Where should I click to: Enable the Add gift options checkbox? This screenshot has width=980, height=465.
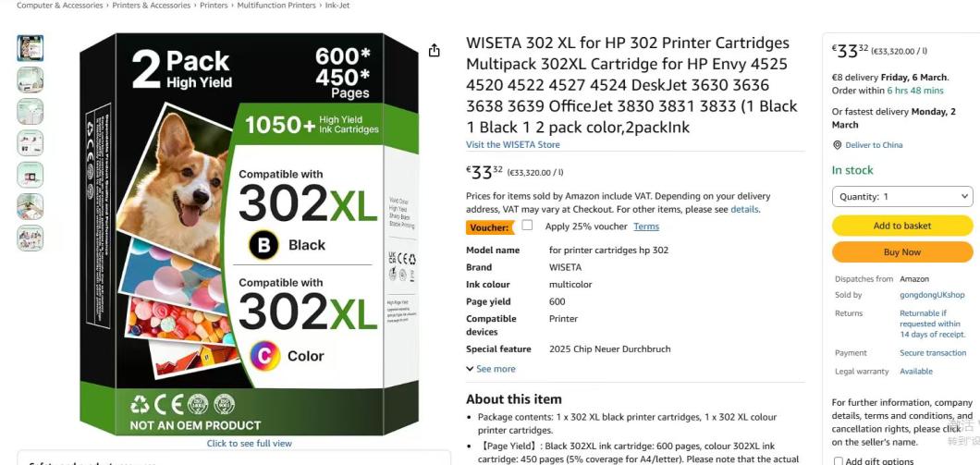[x=839, y=461]
